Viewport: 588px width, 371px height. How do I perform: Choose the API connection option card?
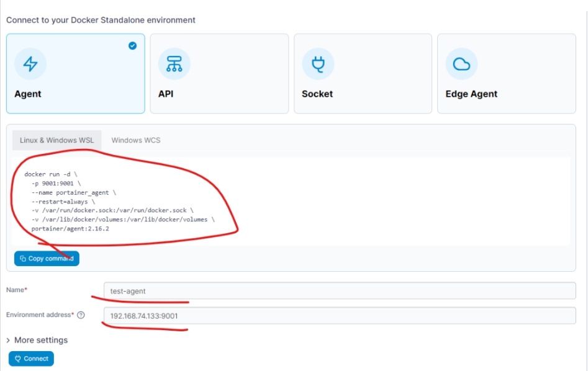[219, 73]
